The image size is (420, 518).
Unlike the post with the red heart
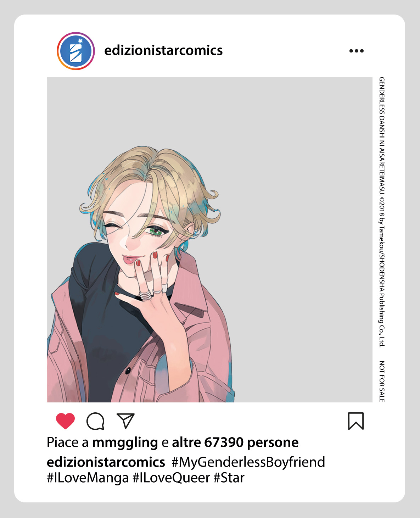coord(66,421)
